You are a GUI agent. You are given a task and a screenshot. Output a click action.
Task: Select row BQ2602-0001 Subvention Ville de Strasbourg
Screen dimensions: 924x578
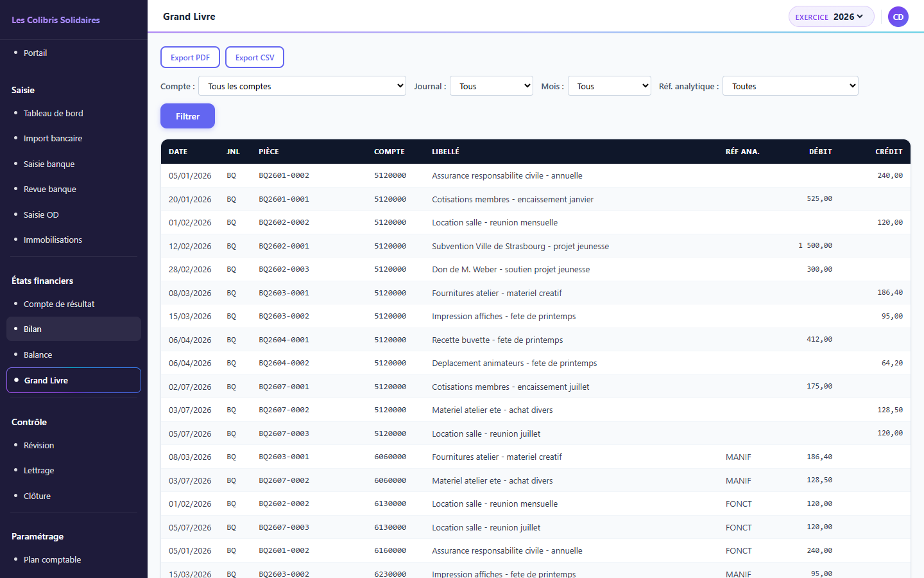pyautogui.click(x=536, y=246)
